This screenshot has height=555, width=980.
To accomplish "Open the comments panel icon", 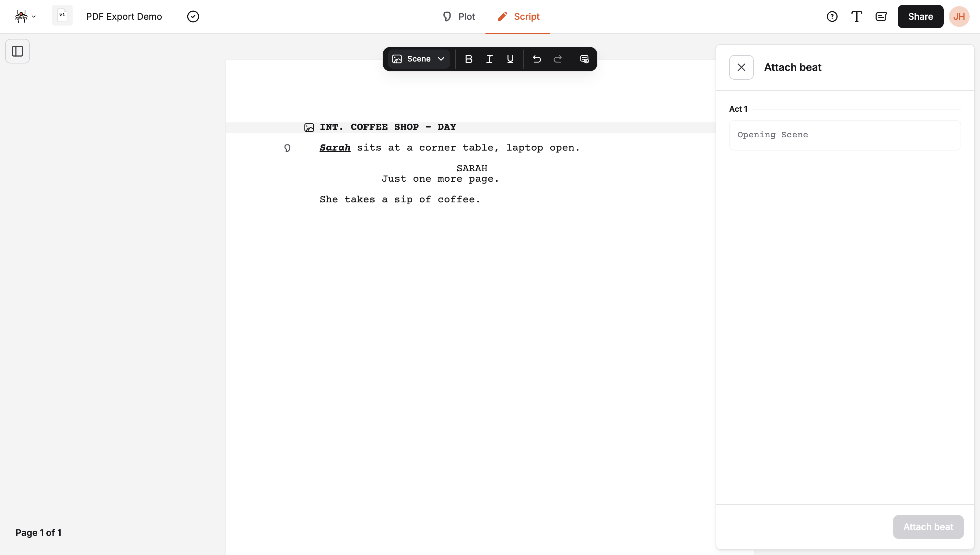I will [881, 17].
